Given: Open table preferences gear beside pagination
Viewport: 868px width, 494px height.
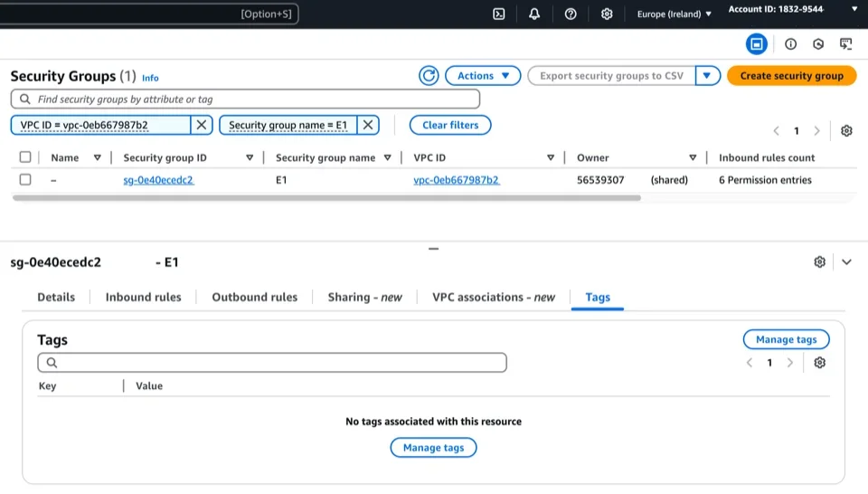Looking at the screenshot, I should click(x=846, y=130).
